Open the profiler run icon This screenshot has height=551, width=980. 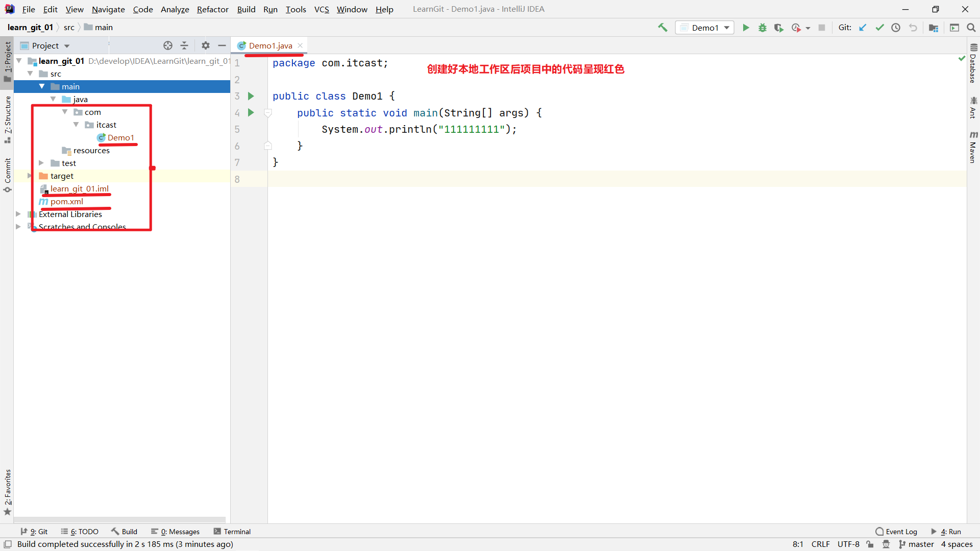tap(796, 28)
